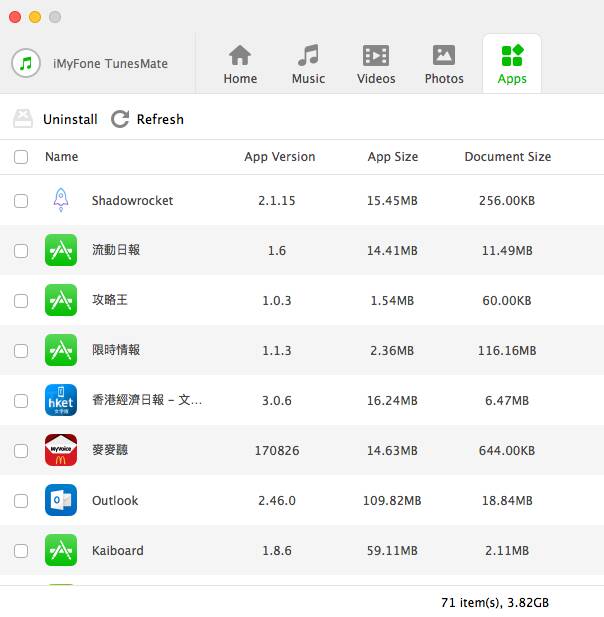Click the Outlook app icon
The width and height of the screenshot is (604, 617).
tap(61, 500)
